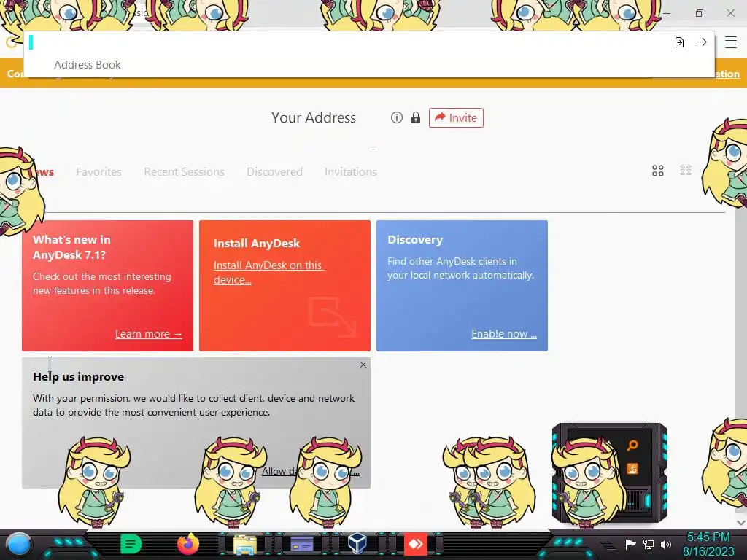Switch to the Invitations tab

(351, 172)
